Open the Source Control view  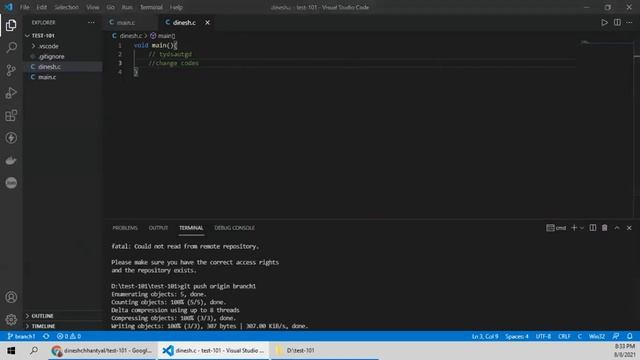point(11,70)
